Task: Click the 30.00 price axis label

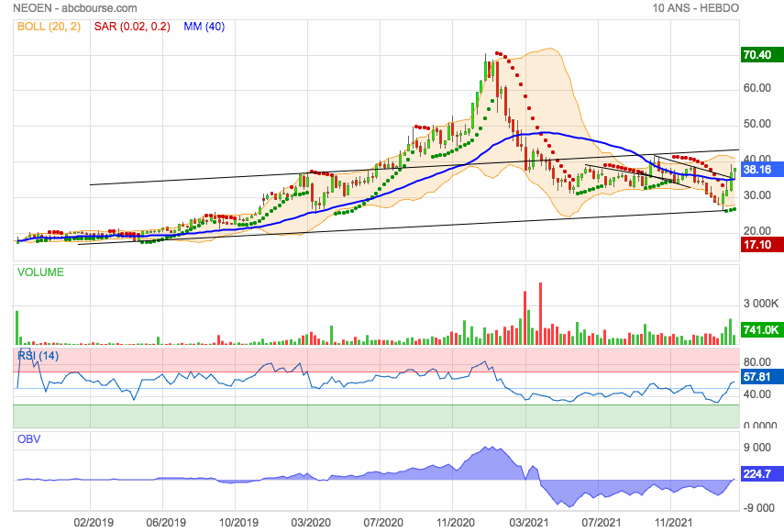Action: pos(757,195)
